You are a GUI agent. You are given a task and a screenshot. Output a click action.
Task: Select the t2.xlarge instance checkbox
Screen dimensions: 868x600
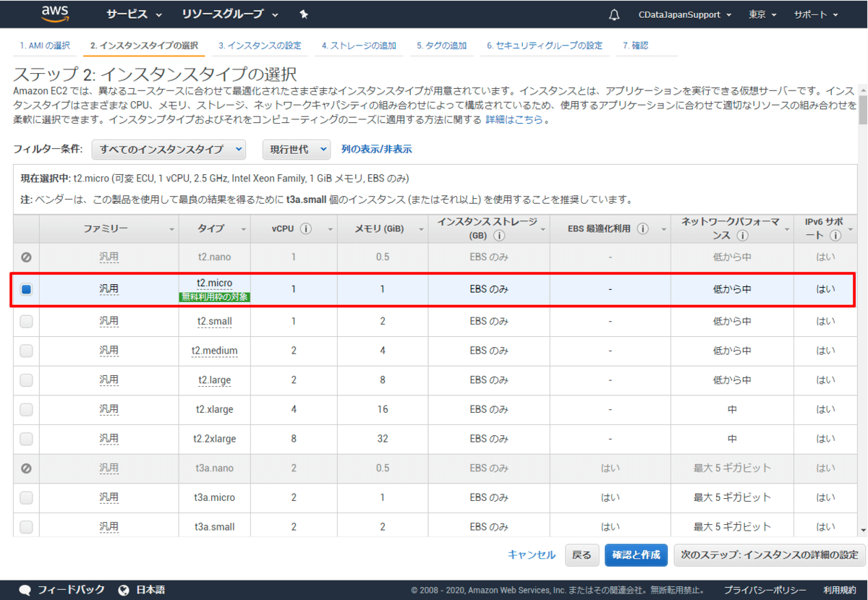pyautogui.click(x=26, y=409)
